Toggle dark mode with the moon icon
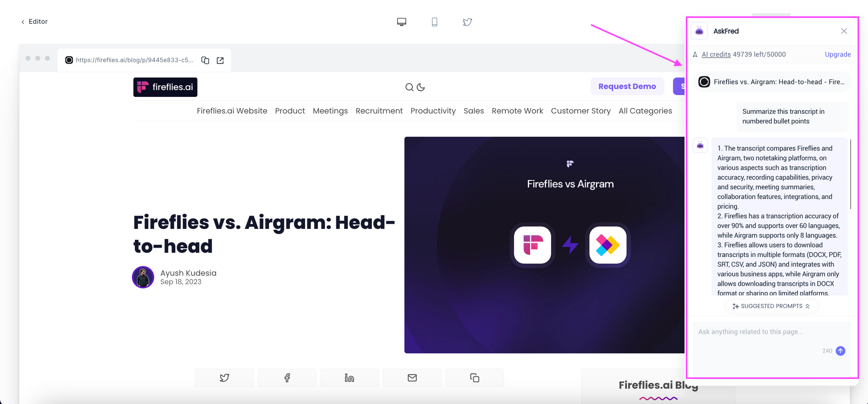The width and height of the screenshot is (868, 404). click(x=421, y=87)
